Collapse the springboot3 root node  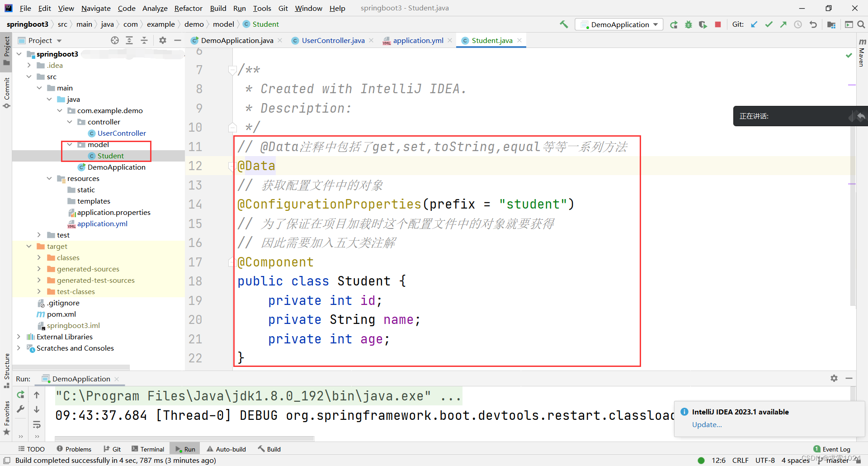19,54
